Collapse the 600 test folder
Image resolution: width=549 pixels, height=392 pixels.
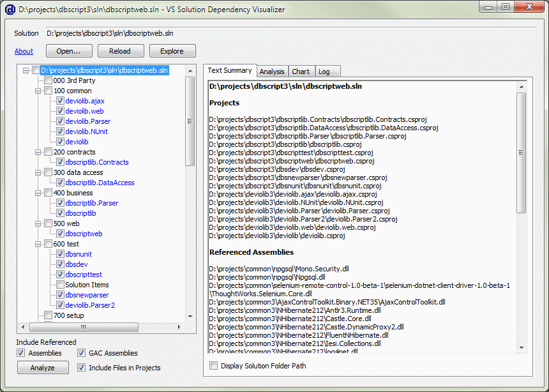(x=38, y=244)
